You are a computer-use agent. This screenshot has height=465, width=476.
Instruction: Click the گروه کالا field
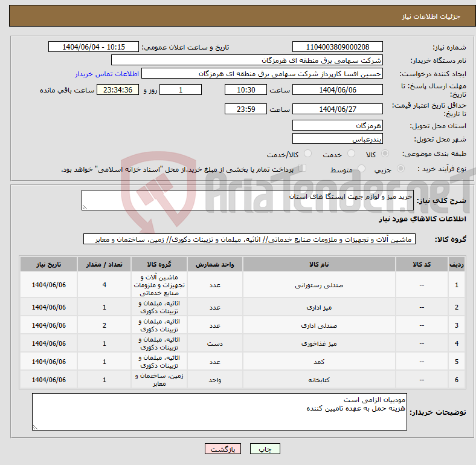coord(249,239)
